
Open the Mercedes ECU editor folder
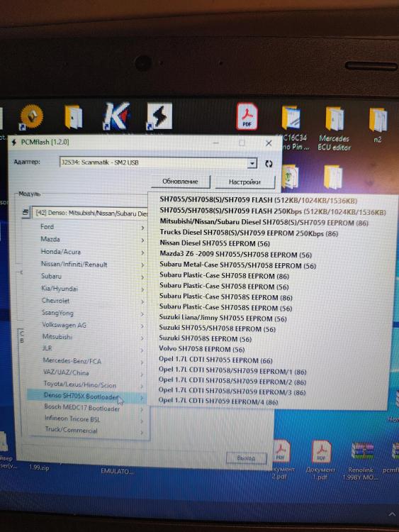[x=335, y=128]
